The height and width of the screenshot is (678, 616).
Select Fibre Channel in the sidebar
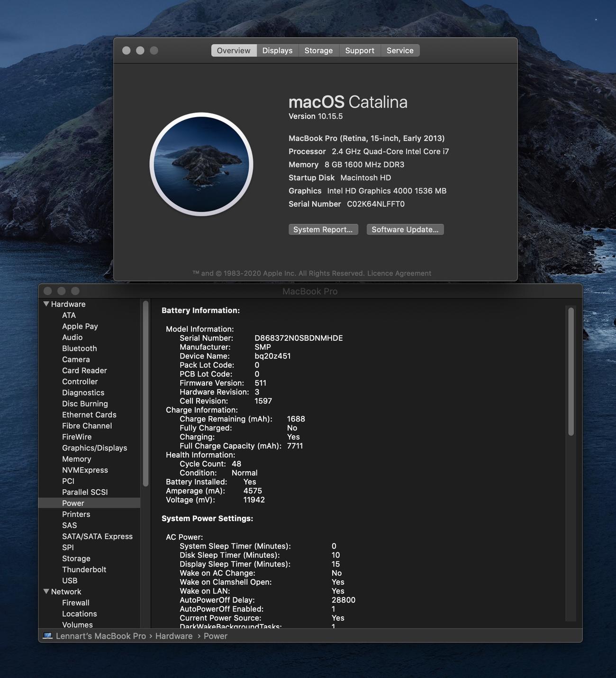point(87,426)
